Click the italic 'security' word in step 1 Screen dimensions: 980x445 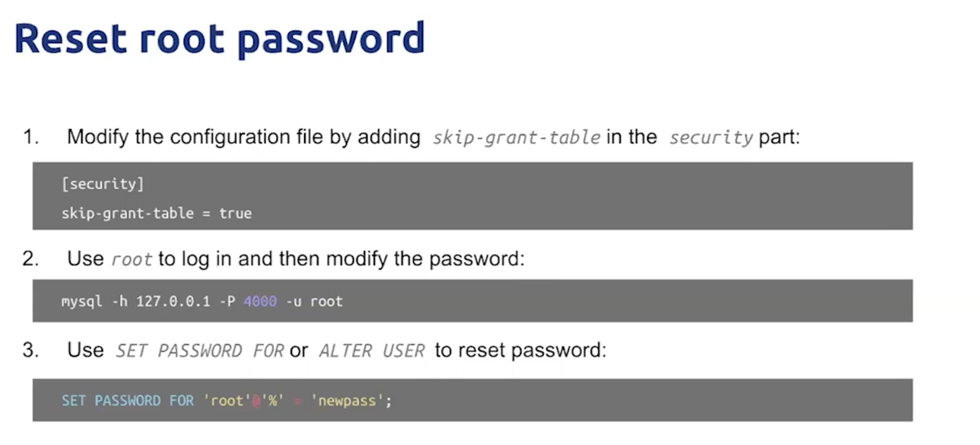[711, 137]
